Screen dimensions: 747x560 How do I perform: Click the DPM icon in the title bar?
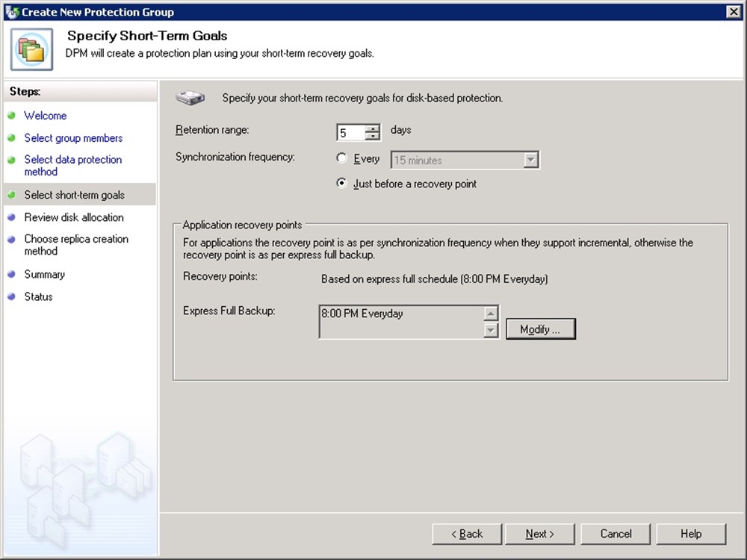pos(11,12)
